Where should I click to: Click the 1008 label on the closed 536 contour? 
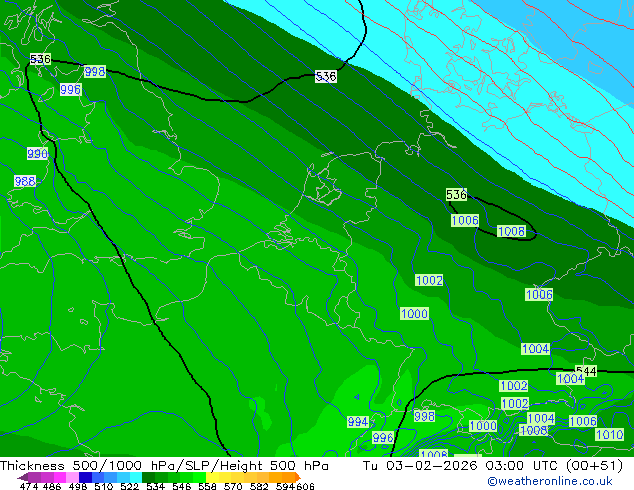[511, 232]
